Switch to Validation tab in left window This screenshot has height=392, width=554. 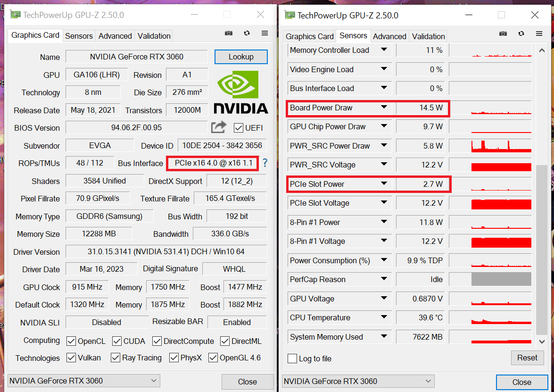[154, 36]
